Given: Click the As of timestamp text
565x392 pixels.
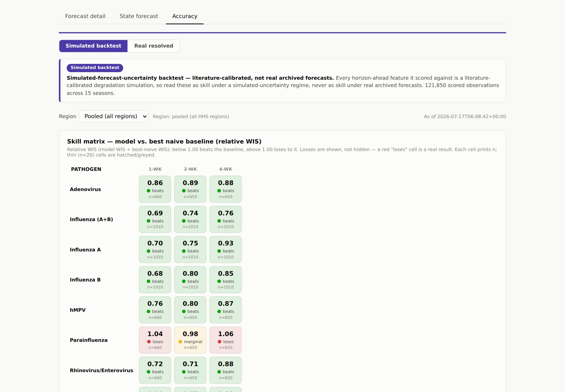Looking at the screenshot, I should (x=465, y=117).
